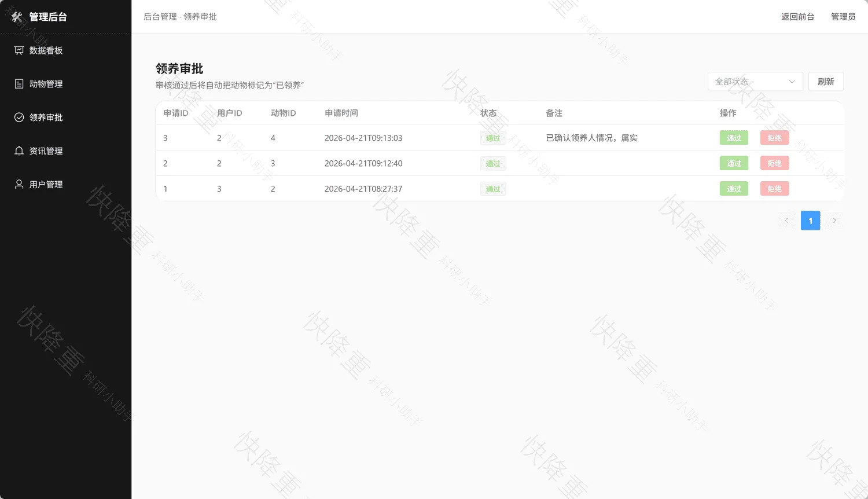868x499 pixels.
Task: Click timestamp 2026-04-21T09:12:40
Action: pos(363,163)
